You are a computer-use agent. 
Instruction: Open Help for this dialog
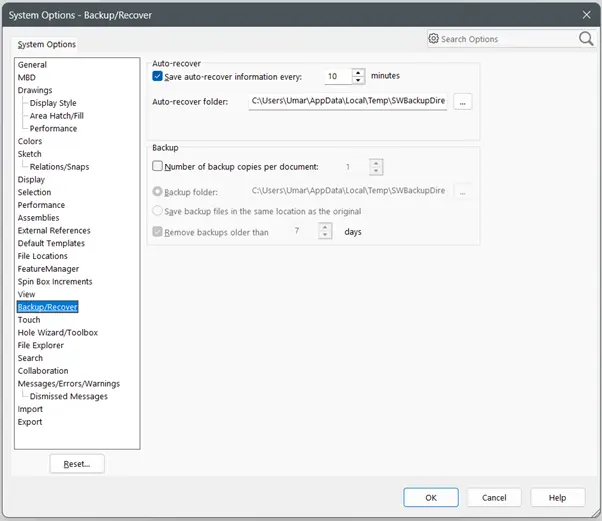pyautogui.click(x=557, y=498)
